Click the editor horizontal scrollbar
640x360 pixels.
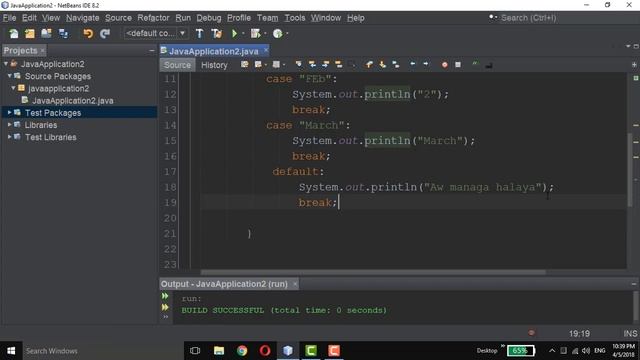tap(373, 272)
